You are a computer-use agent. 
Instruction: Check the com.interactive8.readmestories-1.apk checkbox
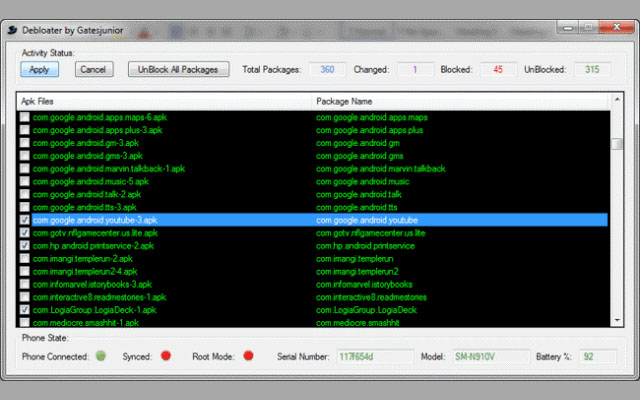(x=24, y=297)
